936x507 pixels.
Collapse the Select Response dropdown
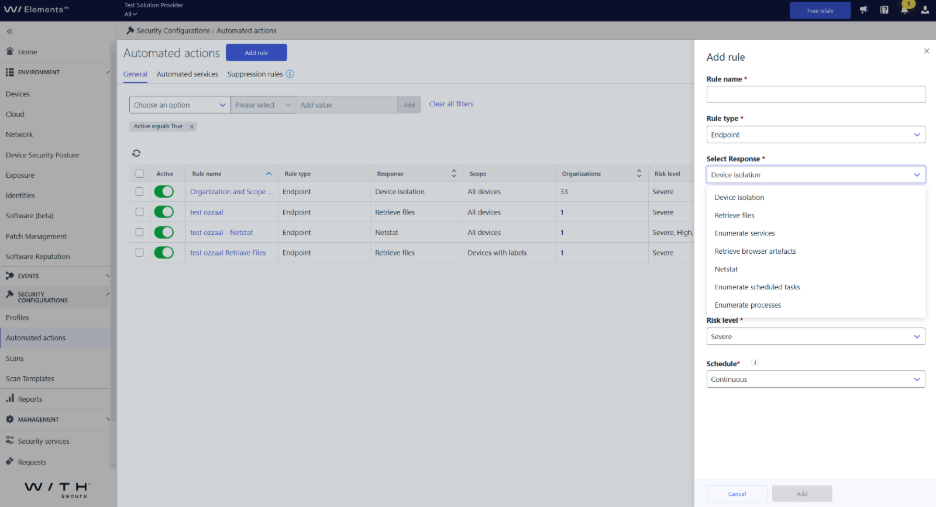click(x=815, y=174)
